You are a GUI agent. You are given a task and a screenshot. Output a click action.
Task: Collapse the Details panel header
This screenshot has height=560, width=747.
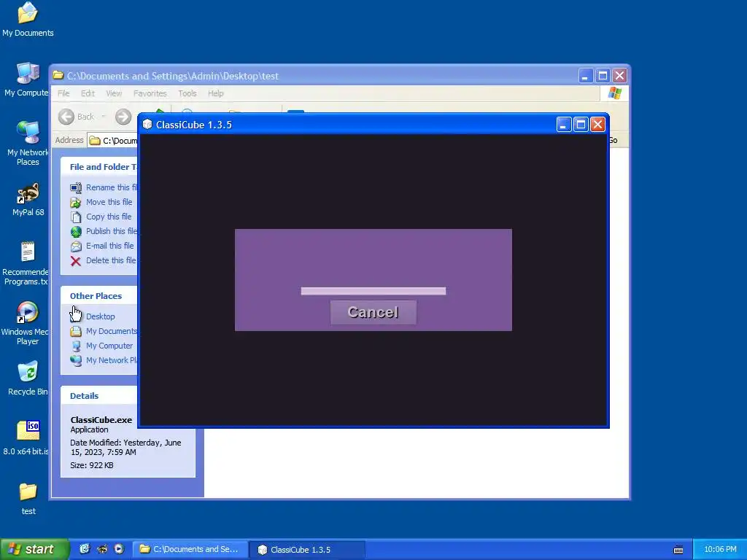(99, 396)
